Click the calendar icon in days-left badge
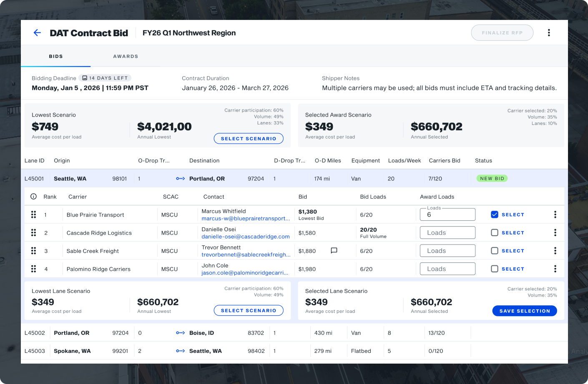 pos(85,78)
